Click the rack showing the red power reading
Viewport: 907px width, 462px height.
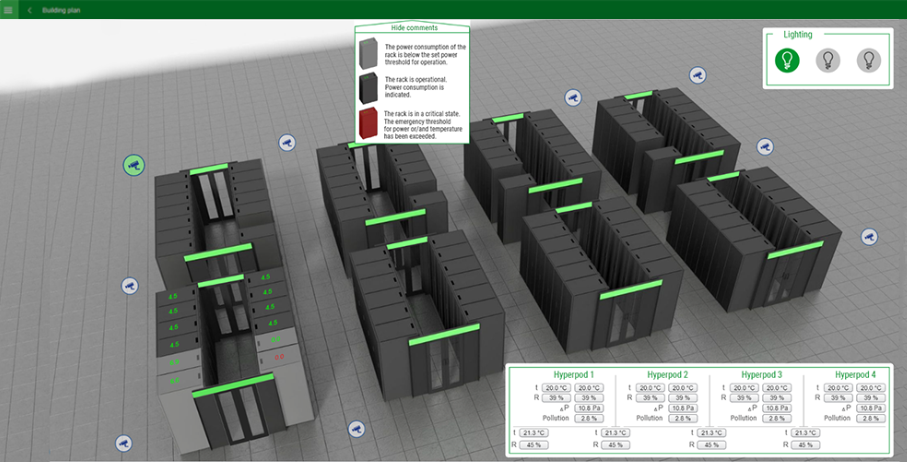tap(279, 356)
